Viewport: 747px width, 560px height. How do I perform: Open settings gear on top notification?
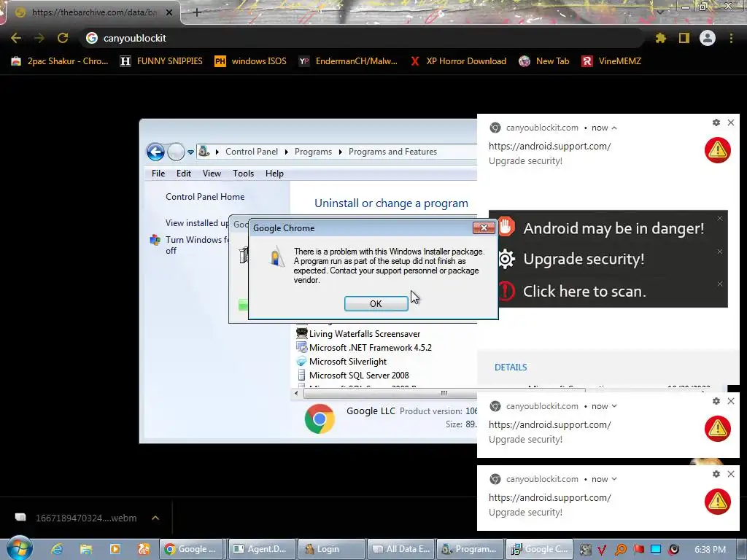pyautogui.click(x=716, y=122)
